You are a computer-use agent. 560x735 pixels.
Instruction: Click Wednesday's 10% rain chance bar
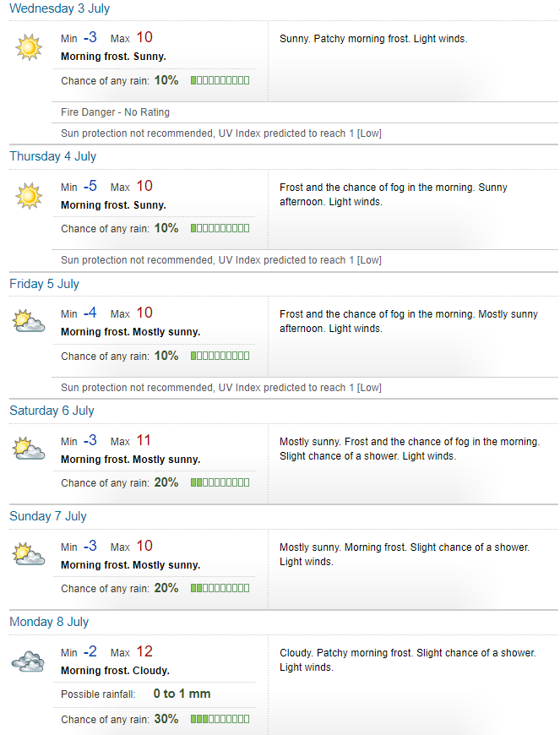(220, 80)
